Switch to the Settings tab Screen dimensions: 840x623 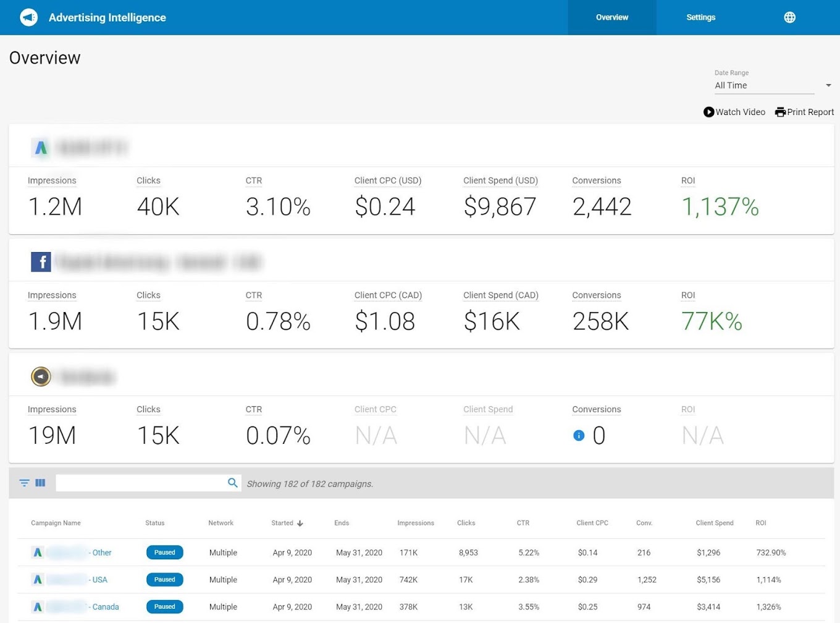click(x=701, y=17)
